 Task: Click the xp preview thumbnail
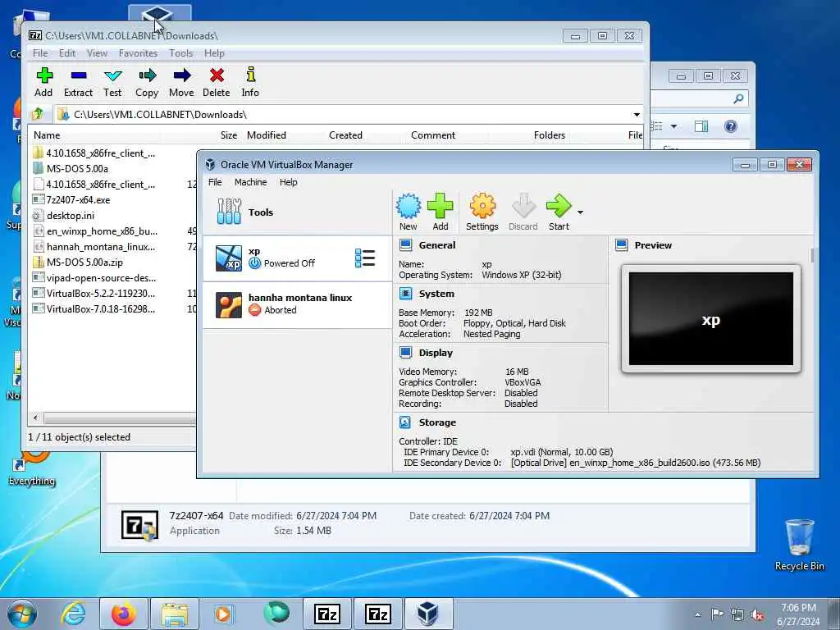point(711,319)
